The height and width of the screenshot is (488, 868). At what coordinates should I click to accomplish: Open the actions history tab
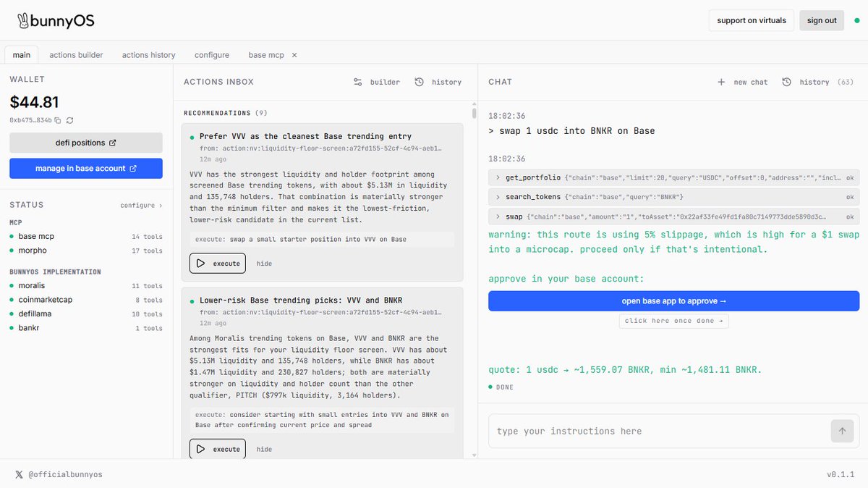148,55
